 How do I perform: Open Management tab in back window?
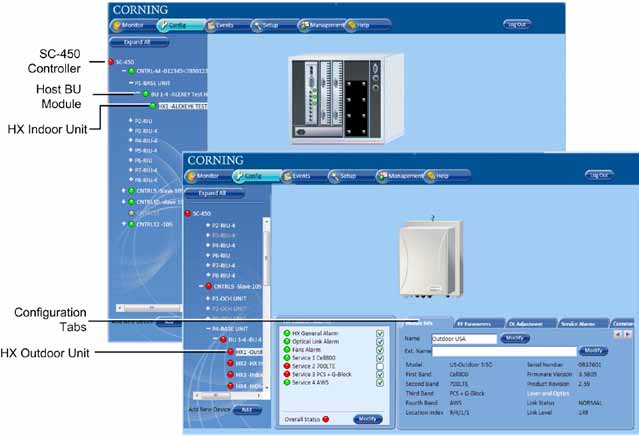coord(321,25)
